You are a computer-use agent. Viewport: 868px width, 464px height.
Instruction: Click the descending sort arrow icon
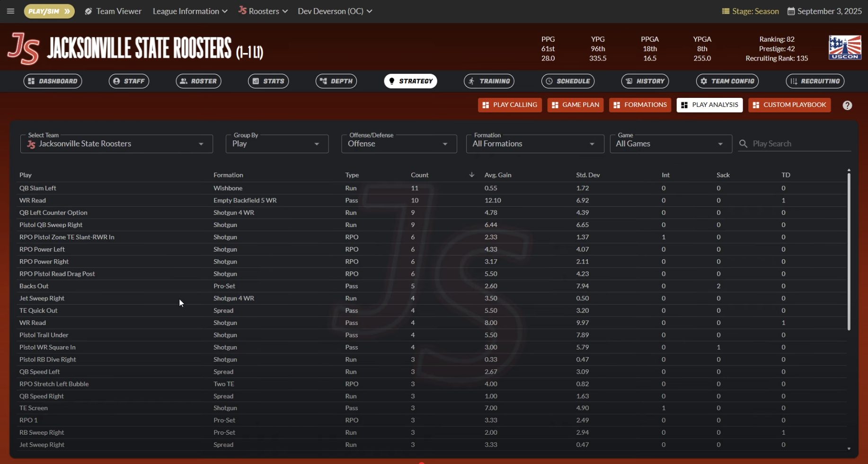[x=471, y=175]
